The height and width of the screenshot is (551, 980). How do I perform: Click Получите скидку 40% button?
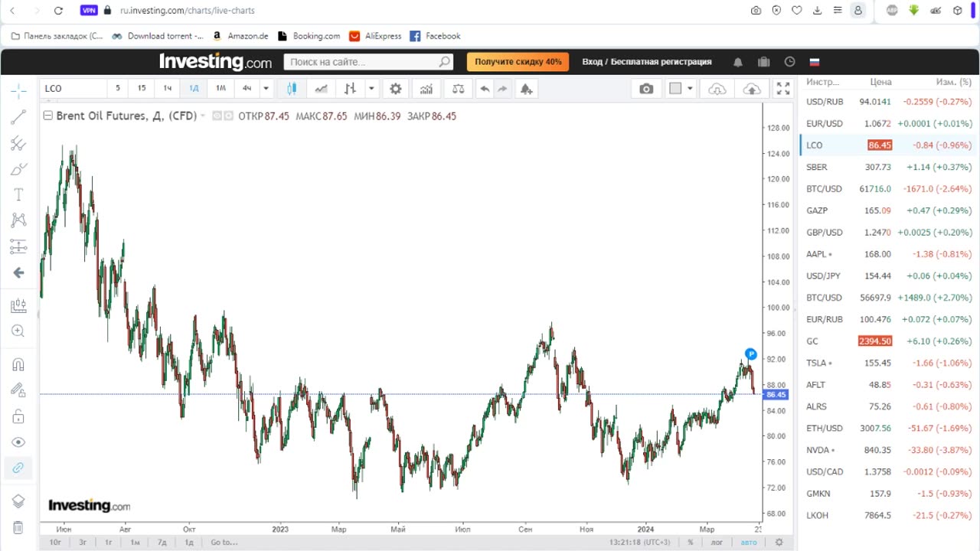518,62
